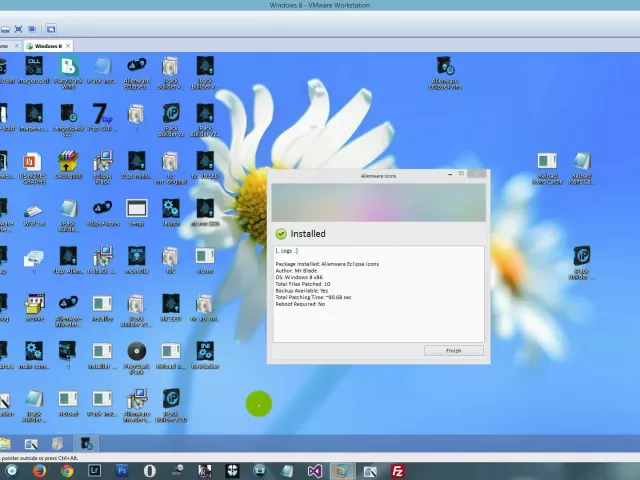This screenshot has height=480, width=640.
Task: Open Visual Studio from the taskbar
Action: pyautogui.click(x=315, y=471)
